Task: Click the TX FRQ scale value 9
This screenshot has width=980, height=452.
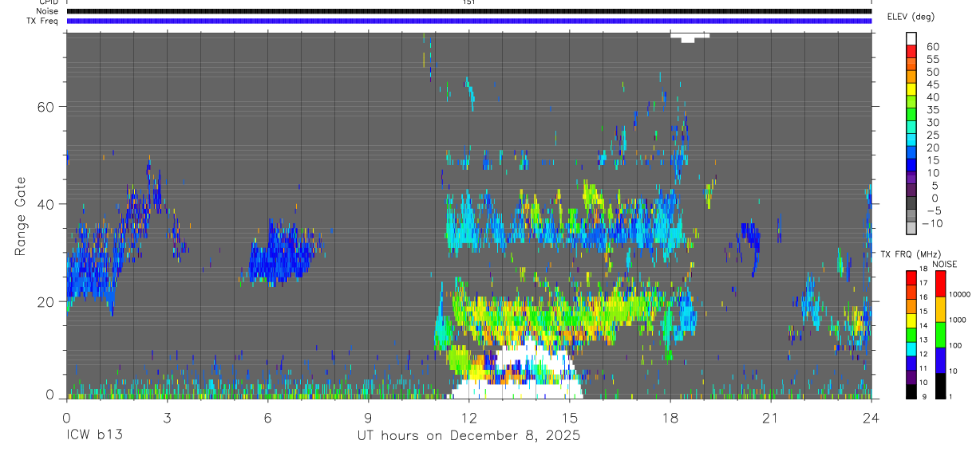Action: 925,396
